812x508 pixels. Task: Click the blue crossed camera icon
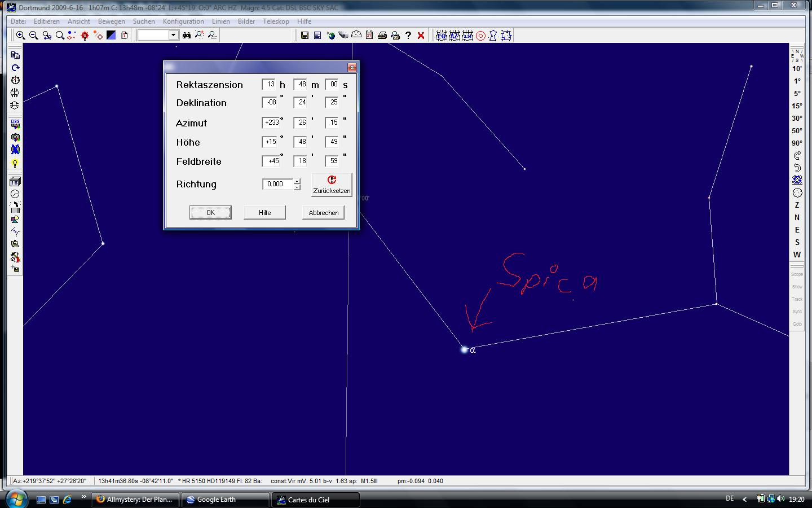[x=15, y=150]
